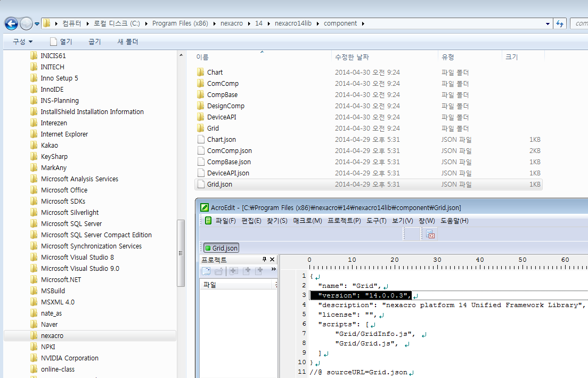Image resolution: width=588 pixels, height=378 pixels.
Task: Click the search box at top right
Action: [579, 23]
